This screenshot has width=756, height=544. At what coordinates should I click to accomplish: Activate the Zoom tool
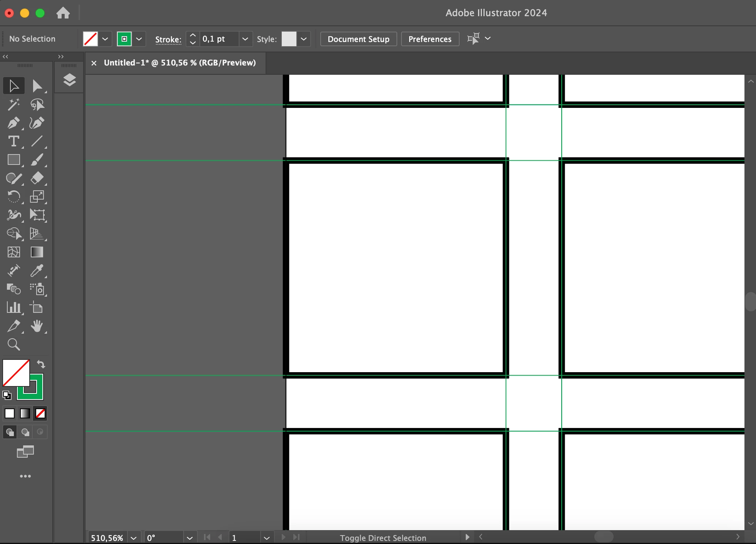13,344
